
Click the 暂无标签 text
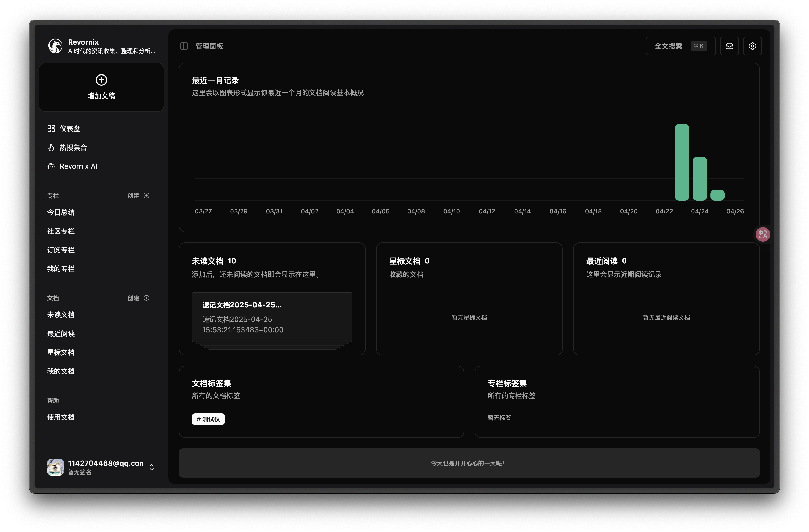(499, 418)
